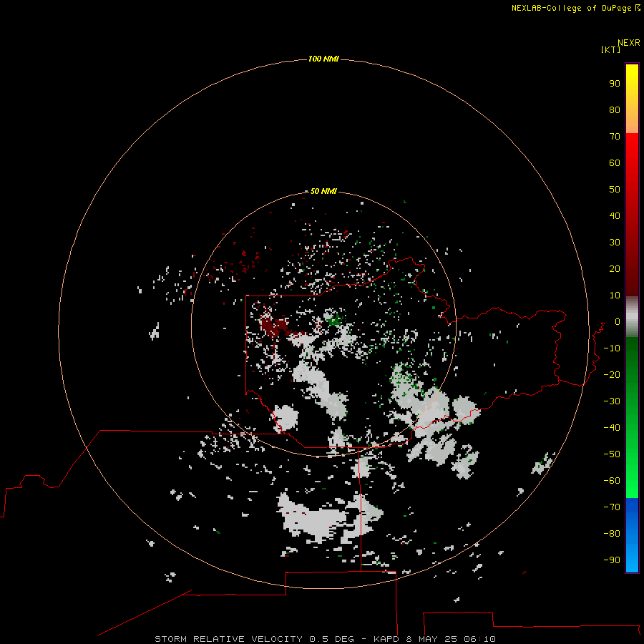This screenshot has width=644, height=644.
Task: Pick the bright green segment near -60
Action: (632, 481)
